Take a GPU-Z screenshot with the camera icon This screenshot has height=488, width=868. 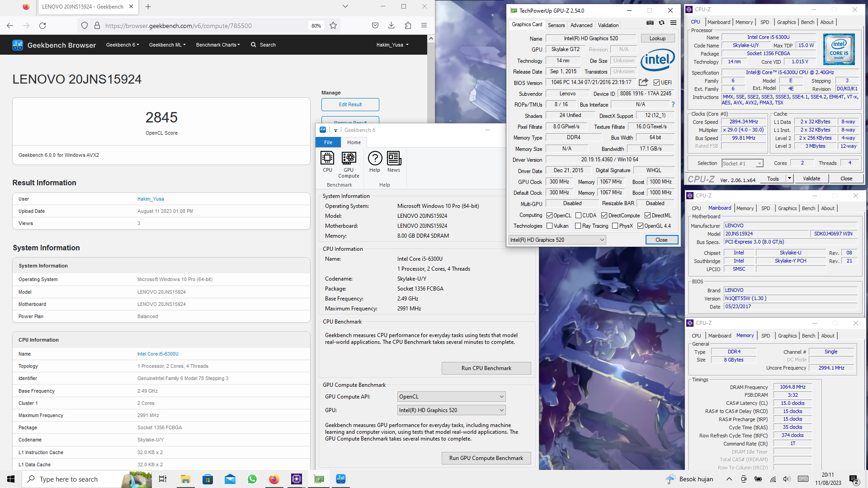pyautogui.click(x=650, y=23)
